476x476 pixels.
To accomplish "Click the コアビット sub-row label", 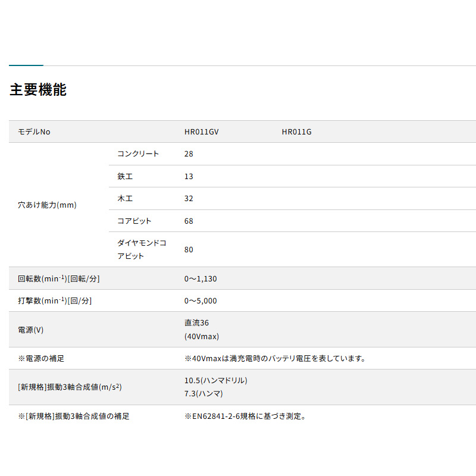I will pos(134,221).
